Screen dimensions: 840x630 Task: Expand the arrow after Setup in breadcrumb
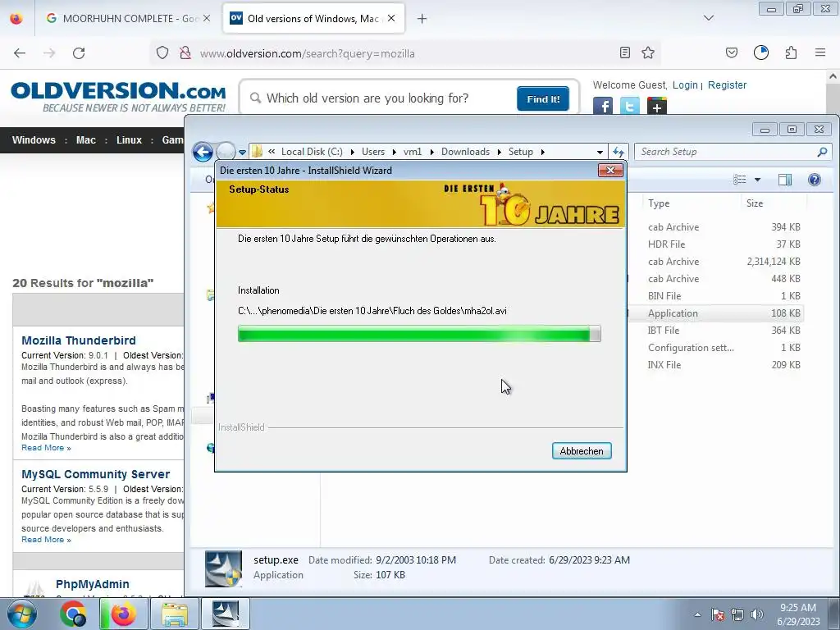click(543, 152)
